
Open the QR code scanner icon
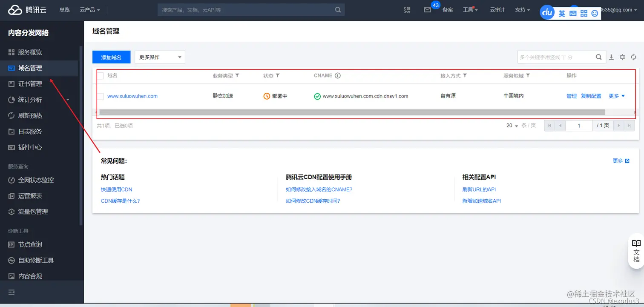click(x=407, y=10)
